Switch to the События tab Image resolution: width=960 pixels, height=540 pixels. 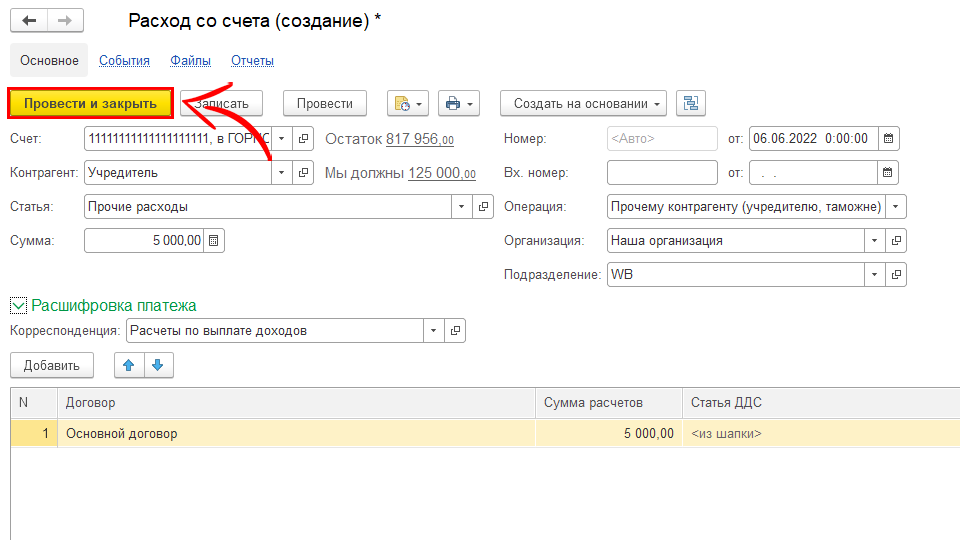(124, 61)
